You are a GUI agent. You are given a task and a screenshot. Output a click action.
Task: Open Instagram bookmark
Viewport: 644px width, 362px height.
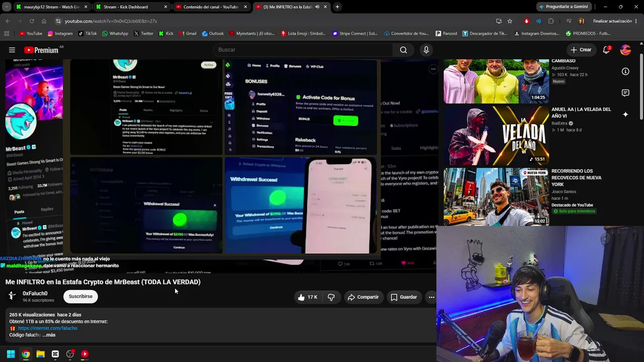(x=60, y=34)
